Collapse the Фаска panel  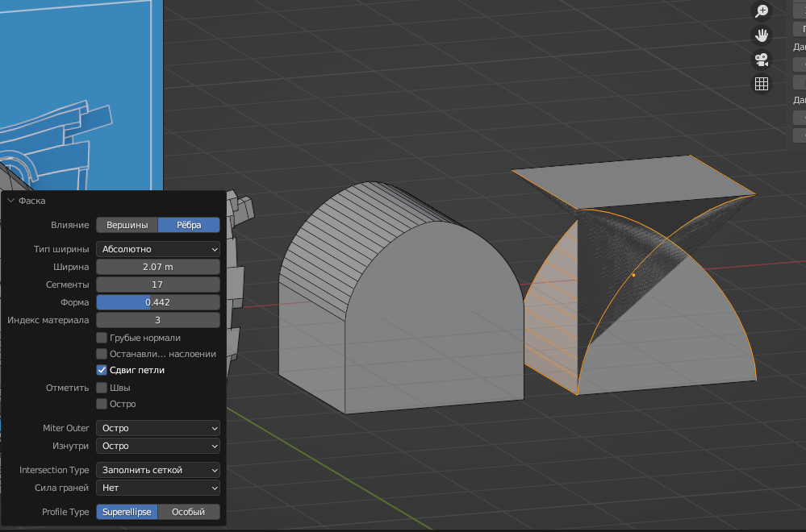point(11,201)
